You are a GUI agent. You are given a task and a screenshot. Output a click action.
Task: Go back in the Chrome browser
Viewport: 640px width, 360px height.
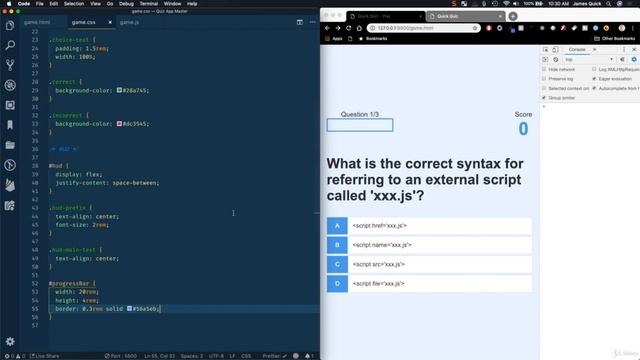coord(327,28)
